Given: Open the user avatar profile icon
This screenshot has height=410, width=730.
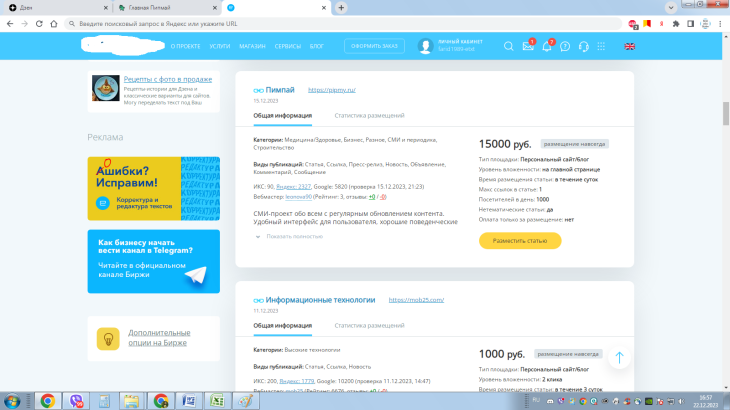Looking at the screenshot, I should tap(425, 46).
